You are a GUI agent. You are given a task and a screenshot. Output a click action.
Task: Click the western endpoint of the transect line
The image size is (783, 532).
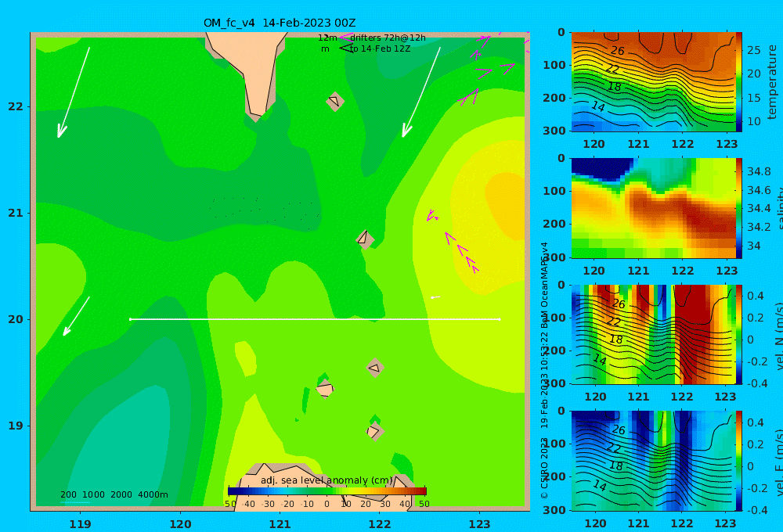tap(130, 319)
